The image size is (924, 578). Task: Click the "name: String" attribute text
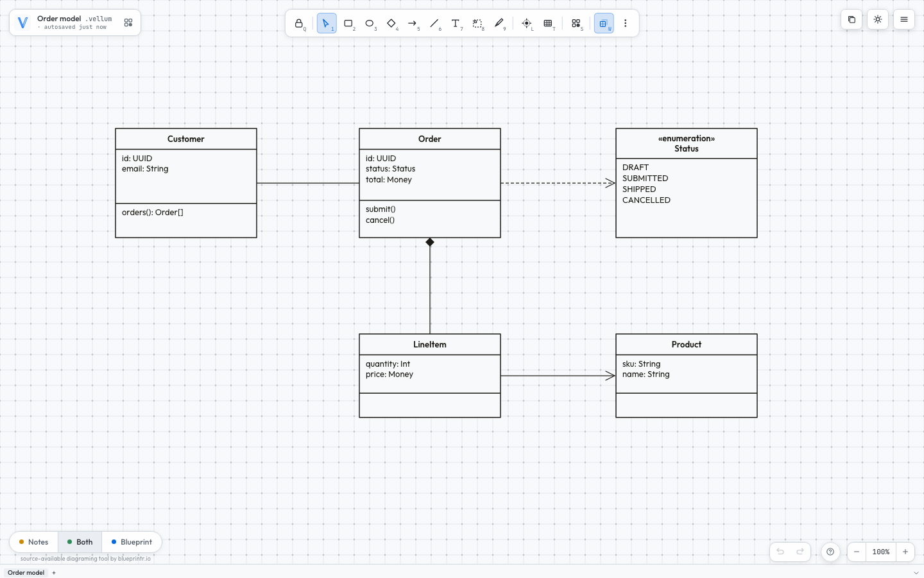pyautogui.click(x=646, y=374)
